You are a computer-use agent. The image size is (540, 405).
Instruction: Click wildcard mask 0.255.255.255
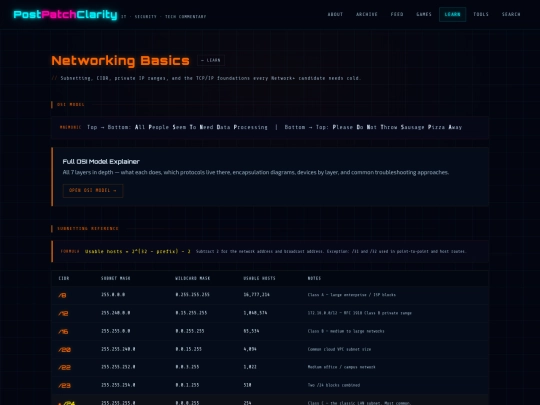point(193,295)
